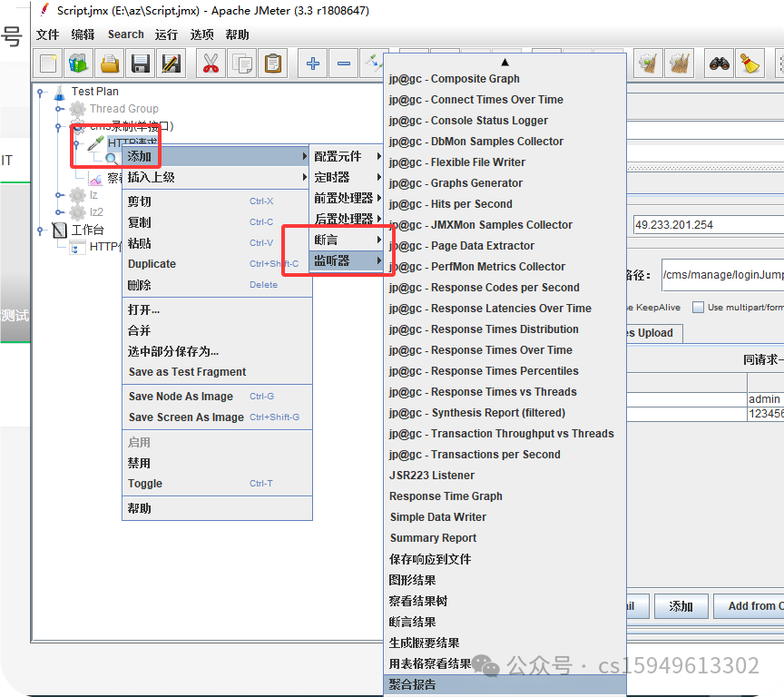Click the 添加 button below parameters
The width and height of the screenshot is (784, 697).
click(681, 606)
